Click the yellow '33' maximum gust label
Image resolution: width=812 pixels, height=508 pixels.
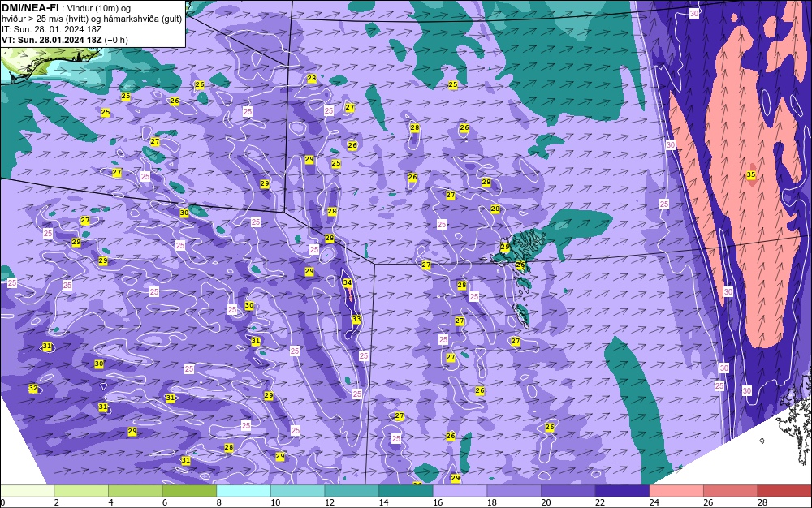[356, 319]
